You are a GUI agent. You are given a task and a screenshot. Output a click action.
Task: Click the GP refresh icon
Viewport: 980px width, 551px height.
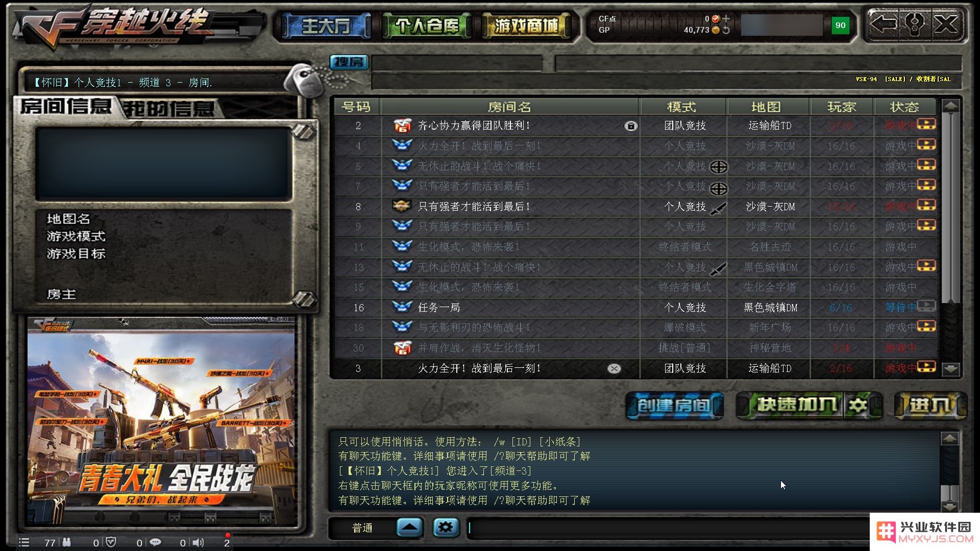point(726,30)
